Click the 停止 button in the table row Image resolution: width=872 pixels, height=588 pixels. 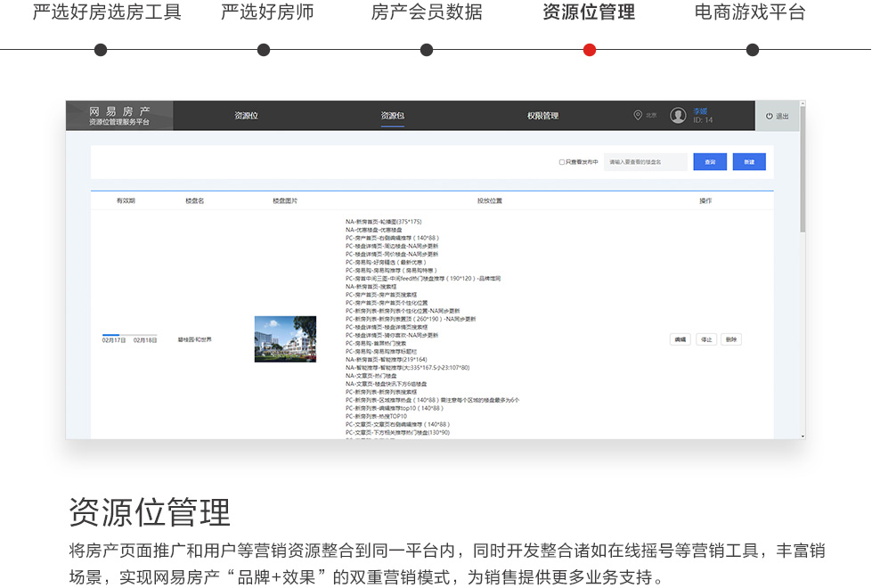[706, 339]
